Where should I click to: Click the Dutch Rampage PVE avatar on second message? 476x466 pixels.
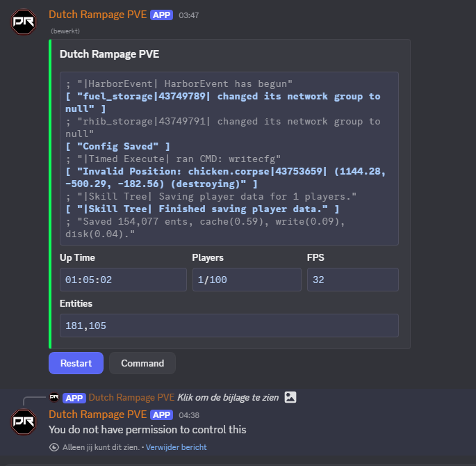click(x=24, y=422)
